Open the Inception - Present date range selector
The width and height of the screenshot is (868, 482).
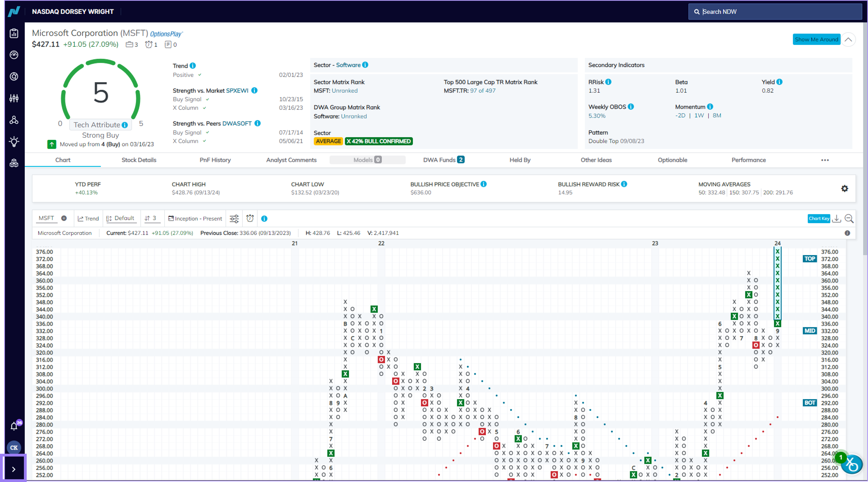[x=195, y=219]
